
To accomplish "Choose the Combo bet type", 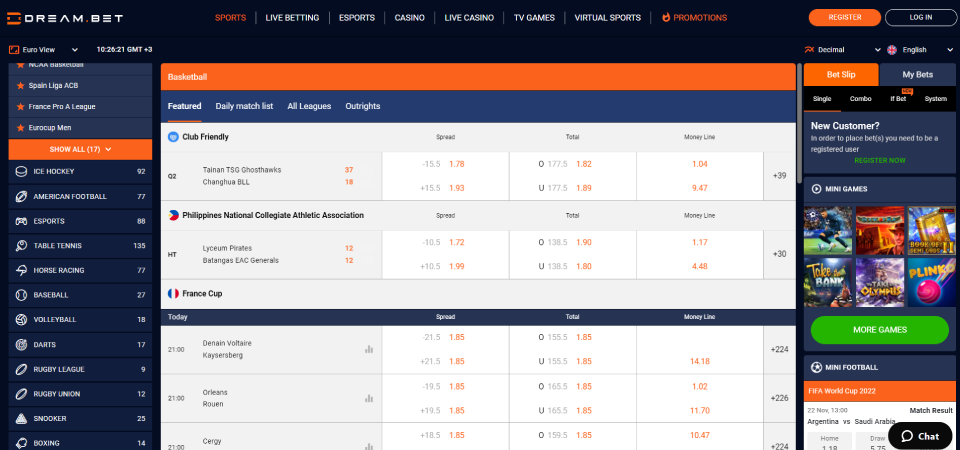I will click(860, 99).
